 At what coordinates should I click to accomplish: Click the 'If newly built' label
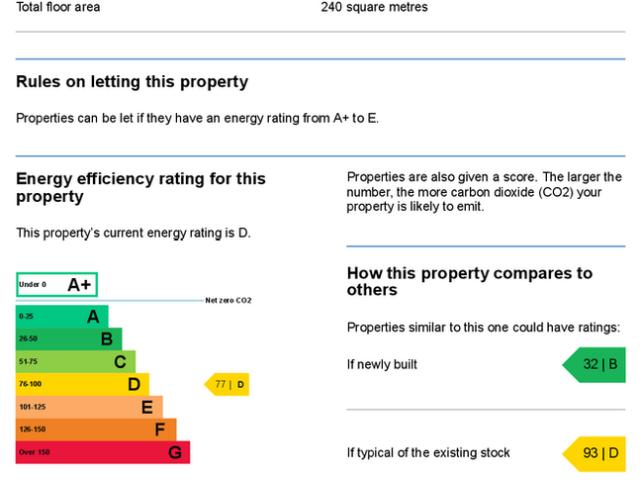[x=382, y=365]
